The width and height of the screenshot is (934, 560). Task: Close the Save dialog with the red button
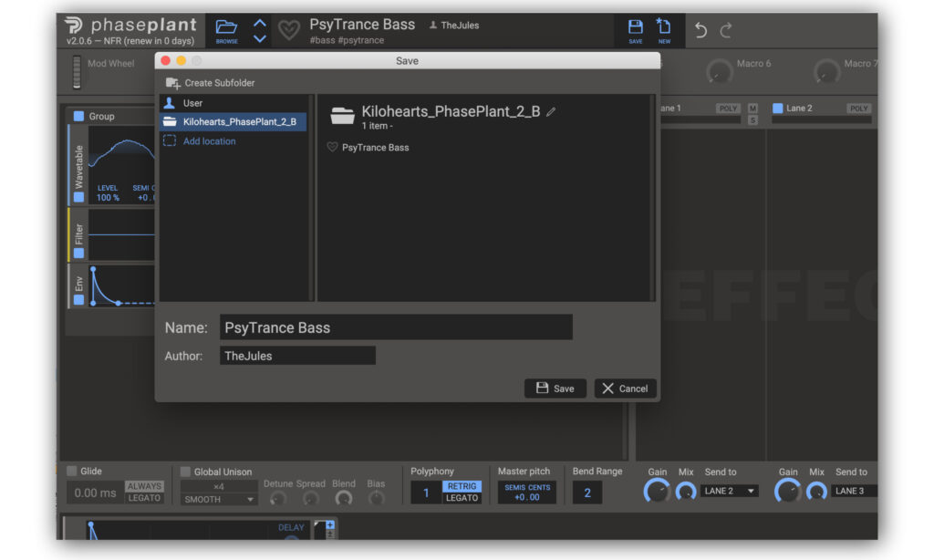(x=166, y=61)
